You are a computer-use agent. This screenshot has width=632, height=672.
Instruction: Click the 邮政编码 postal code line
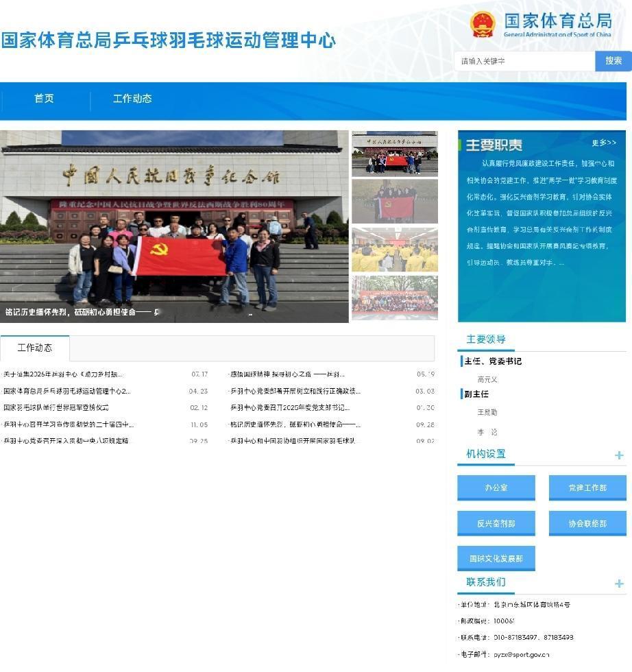click(486, 621)
